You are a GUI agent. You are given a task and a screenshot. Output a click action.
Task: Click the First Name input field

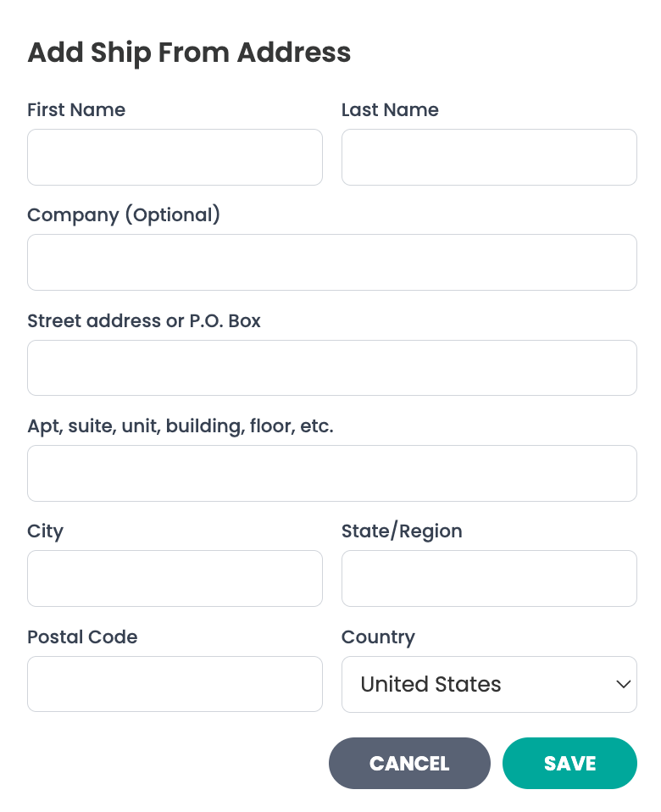pos(175,157)
